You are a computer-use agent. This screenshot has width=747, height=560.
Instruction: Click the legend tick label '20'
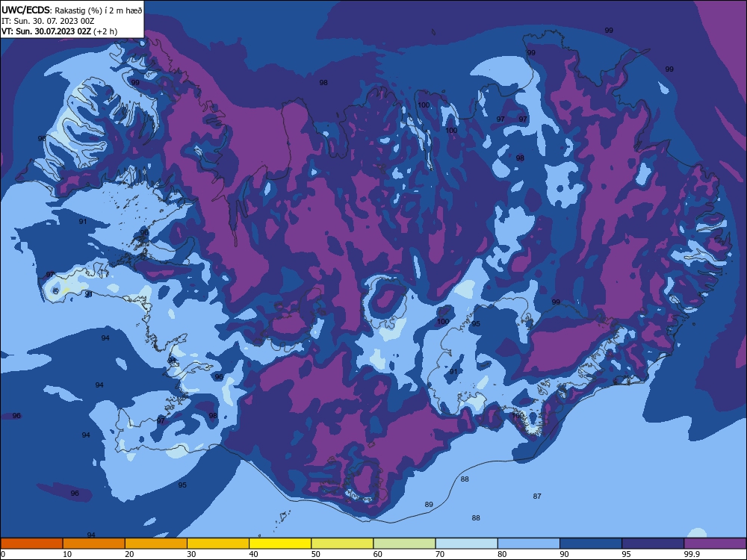point(129,554)
